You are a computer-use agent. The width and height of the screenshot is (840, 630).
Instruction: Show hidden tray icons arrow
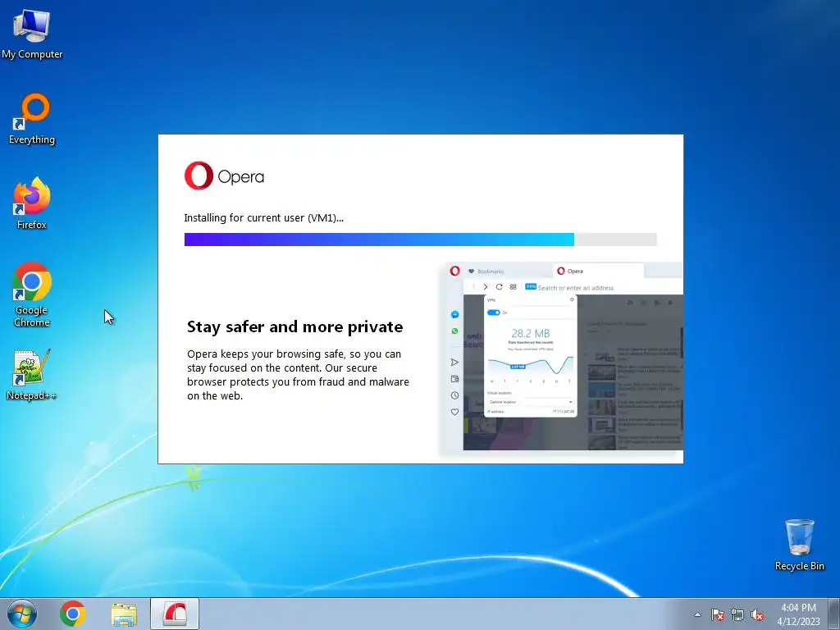tap(697, 614)
